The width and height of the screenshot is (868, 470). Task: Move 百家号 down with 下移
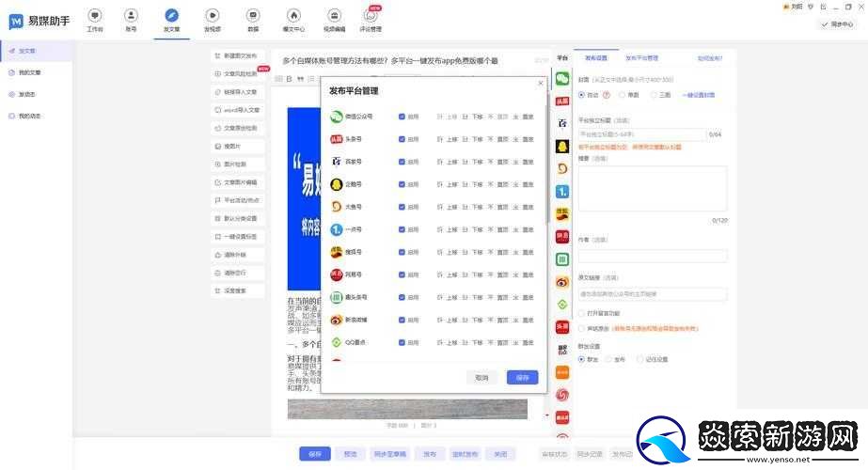click(x=473, y=162)
